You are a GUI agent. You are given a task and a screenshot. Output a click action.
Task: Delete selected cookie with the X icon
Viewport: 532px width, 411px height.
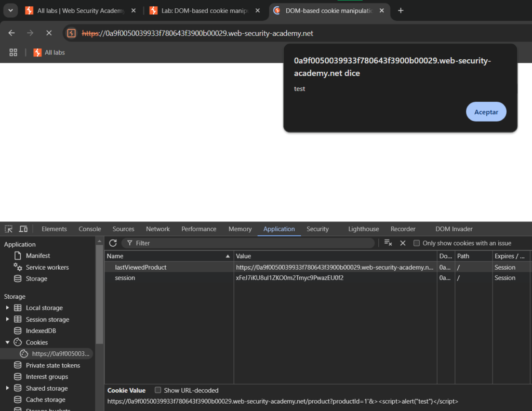tap(403, 243)
